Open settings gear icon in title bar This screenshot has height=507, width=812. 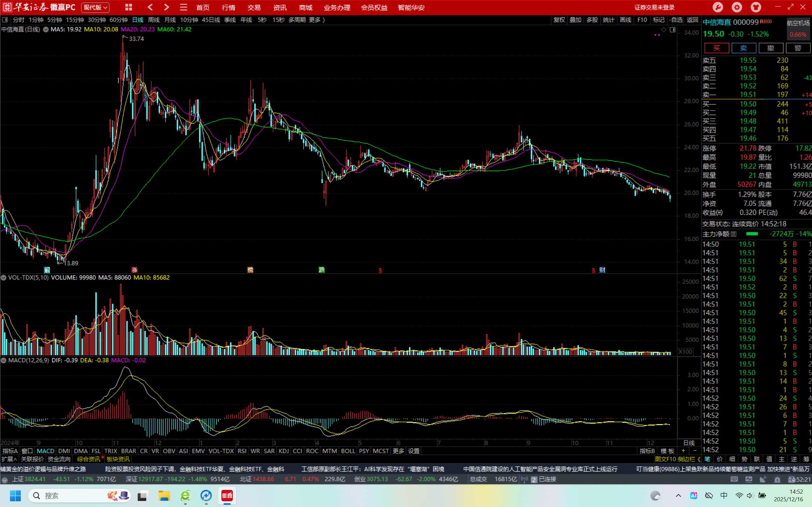(x=737, y=7)
